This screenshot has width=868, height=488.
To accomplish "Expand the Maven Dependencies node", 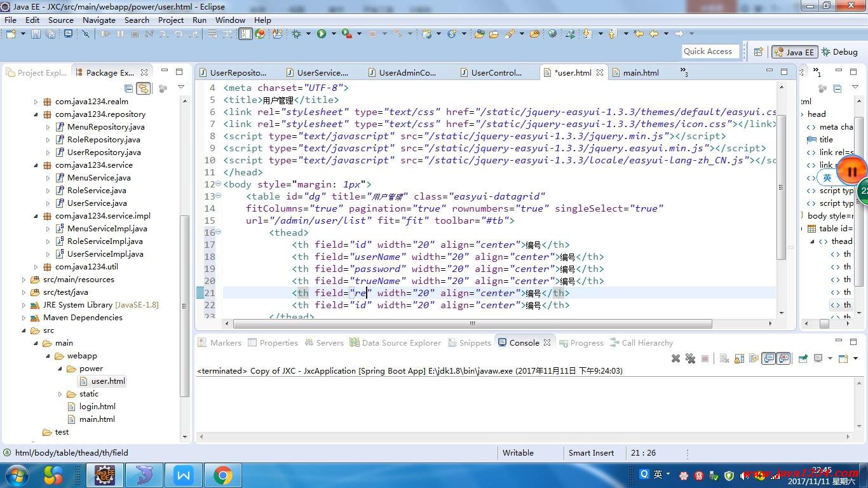I will click(x=24, y=318).
